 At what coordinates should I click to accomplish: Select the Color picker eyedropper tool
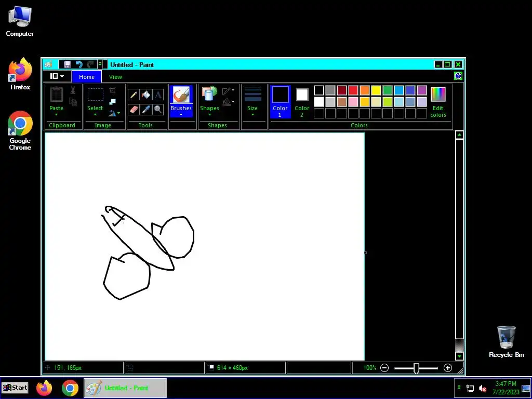pyautogui.click(x=146, y=109)
